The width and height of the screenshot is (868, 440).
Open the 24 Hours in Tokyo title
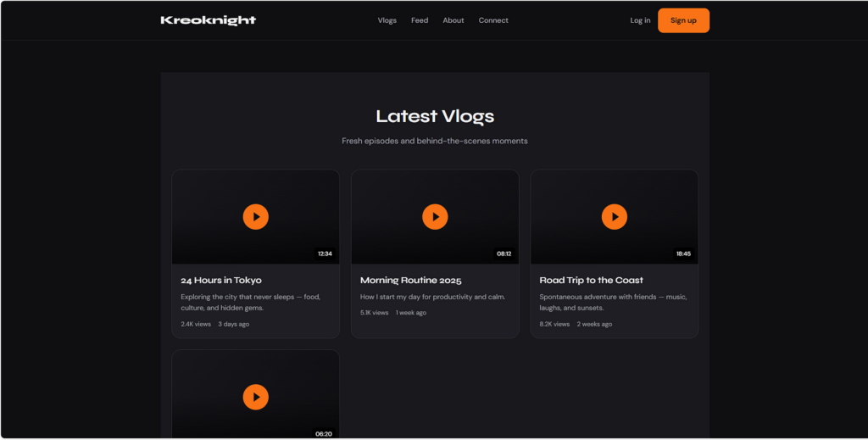click(221, 280)
